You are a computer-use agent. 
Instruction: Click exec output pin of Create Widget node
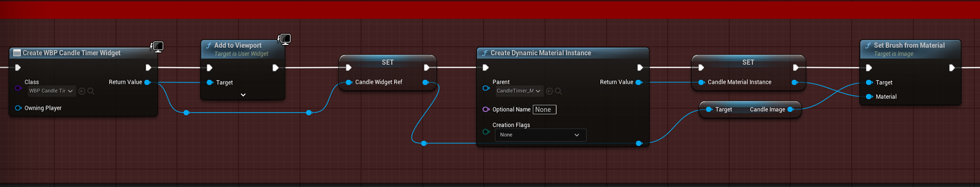148,67
